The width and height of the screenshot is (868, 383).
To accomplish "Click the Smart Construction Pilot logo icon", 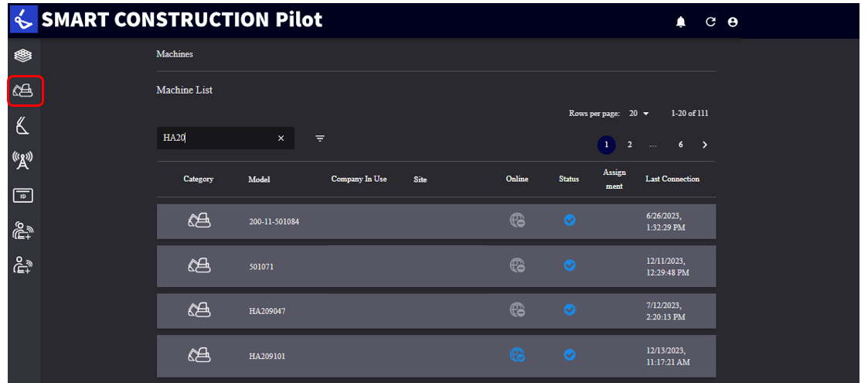I will [24, 19].
